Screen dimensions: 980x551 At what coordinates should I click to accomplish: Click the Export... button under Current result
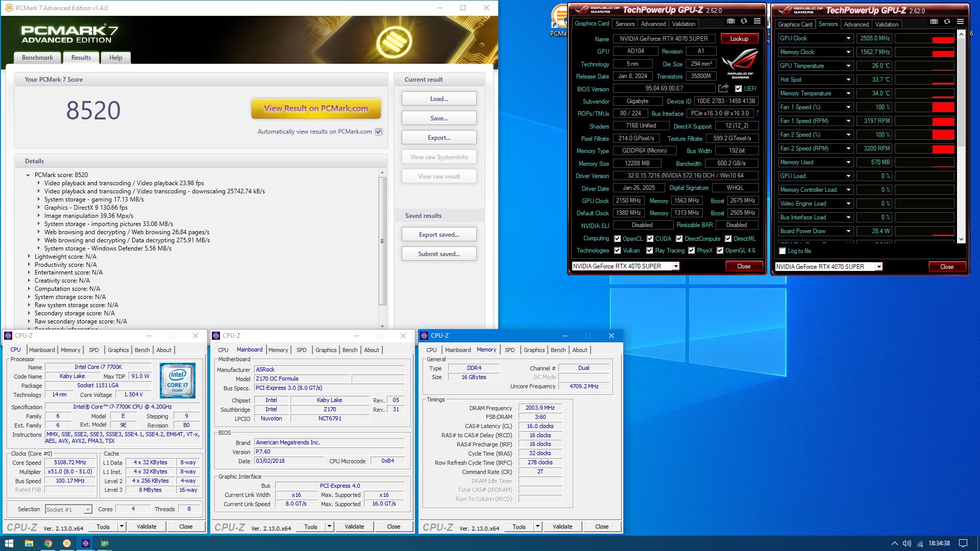439,138
